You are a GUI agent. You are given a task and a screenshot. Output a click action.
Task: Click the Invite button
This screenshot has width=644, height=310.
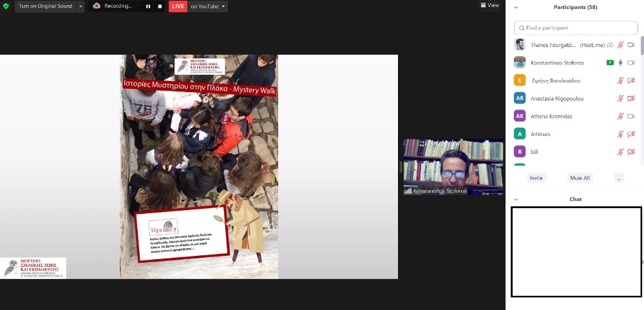tap(536, 178)
